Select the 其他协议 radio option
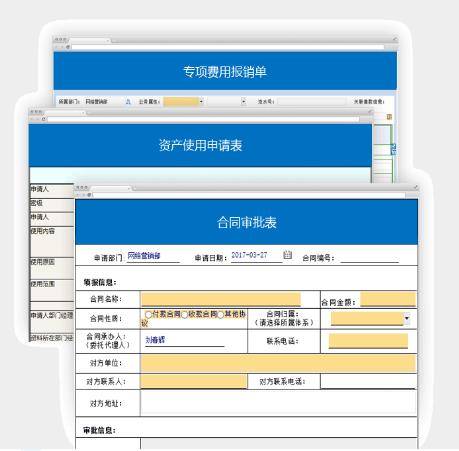 coord(221,314)
